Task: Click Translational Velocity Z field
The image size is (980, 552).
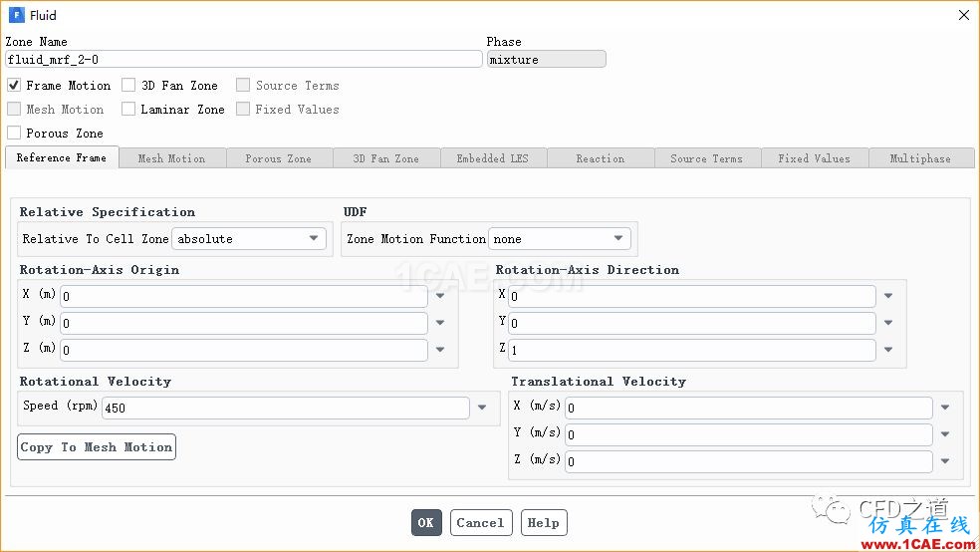Action: (749, 461)
